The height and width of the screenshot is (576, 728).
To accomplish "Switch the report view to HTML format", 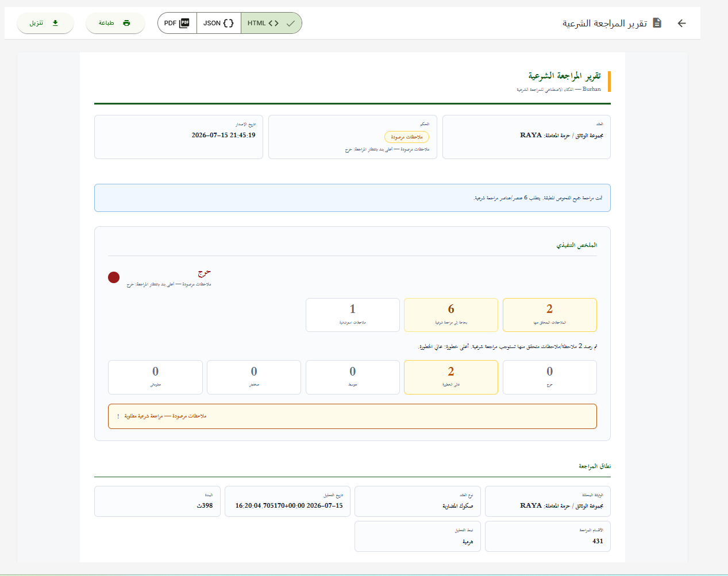I will (271, 23).
